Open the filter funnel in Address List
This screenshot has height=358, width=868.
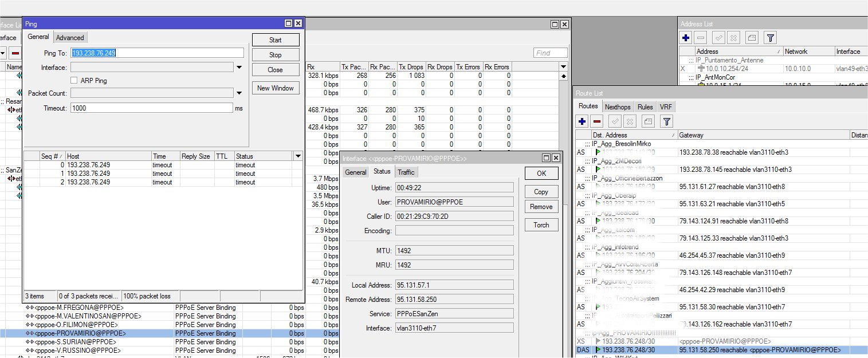(771, 38)
